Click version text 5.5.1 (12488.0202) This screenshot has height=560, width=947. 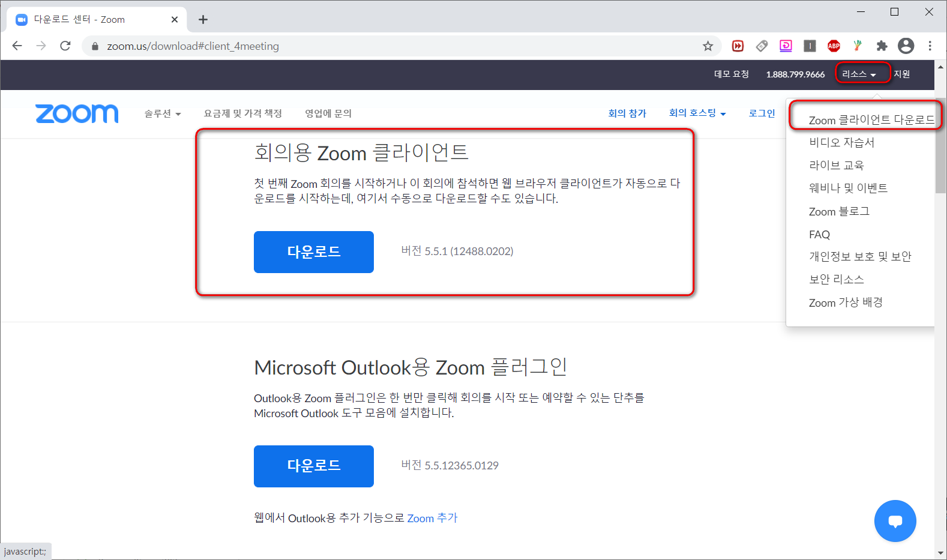[x=457, y=251]
